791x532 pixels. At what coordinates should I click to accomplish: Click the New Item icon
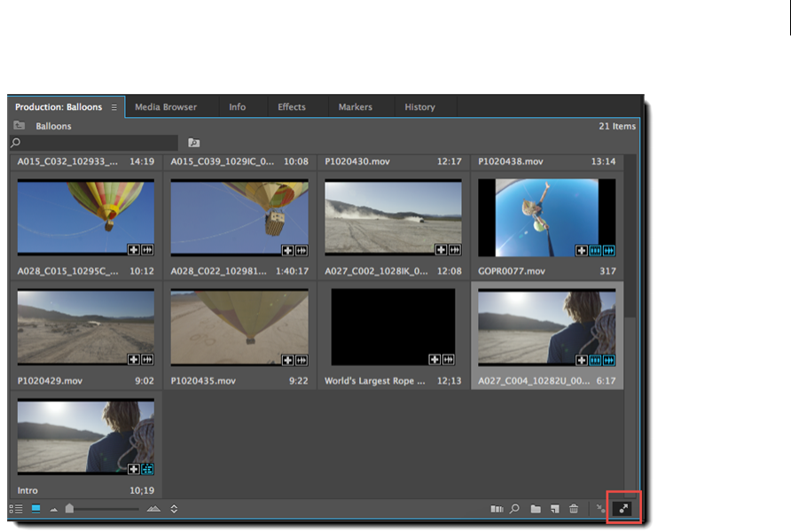coord(555,509)
